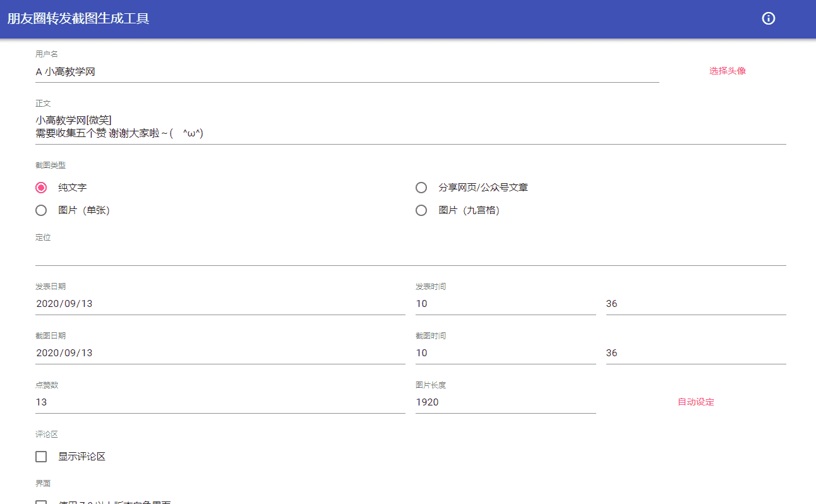Click the 自动设定 button
816x504 pixels.
(695, 402)
